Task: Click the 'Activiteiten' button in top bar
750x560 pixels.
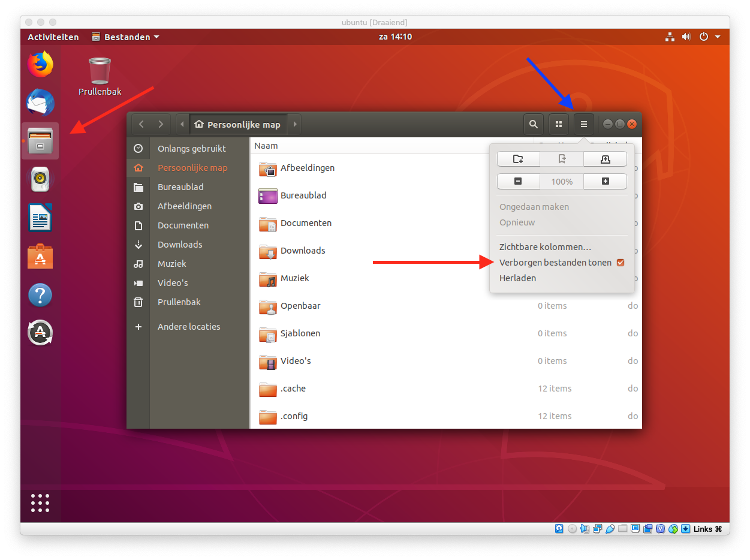Action: pyautogui.click(x=53, y=37)
